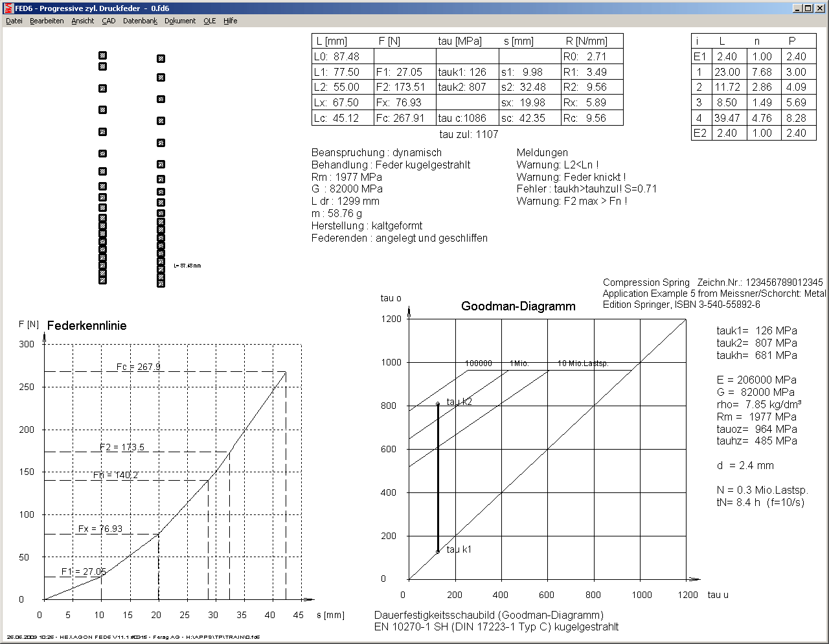The image size is (829, 644).
Task: Select the L0: 87.48 table cell
Action: point(342,56)
